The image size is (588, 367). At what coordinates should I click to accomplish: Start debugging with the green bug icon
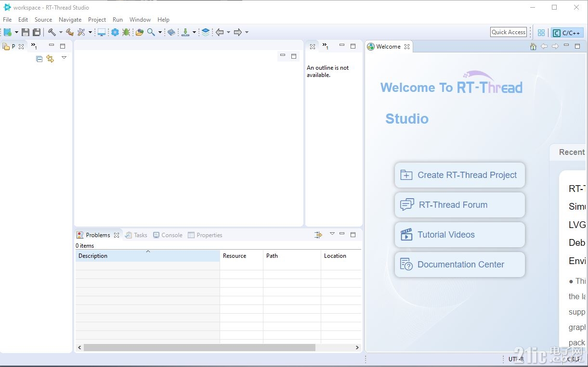126,32
